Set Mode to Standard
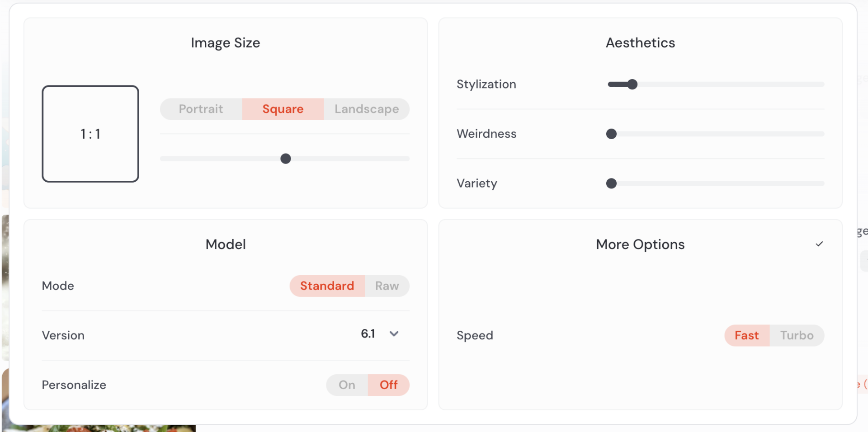The image size is (868, 432). pyautogui.click(x=327, y=286)
